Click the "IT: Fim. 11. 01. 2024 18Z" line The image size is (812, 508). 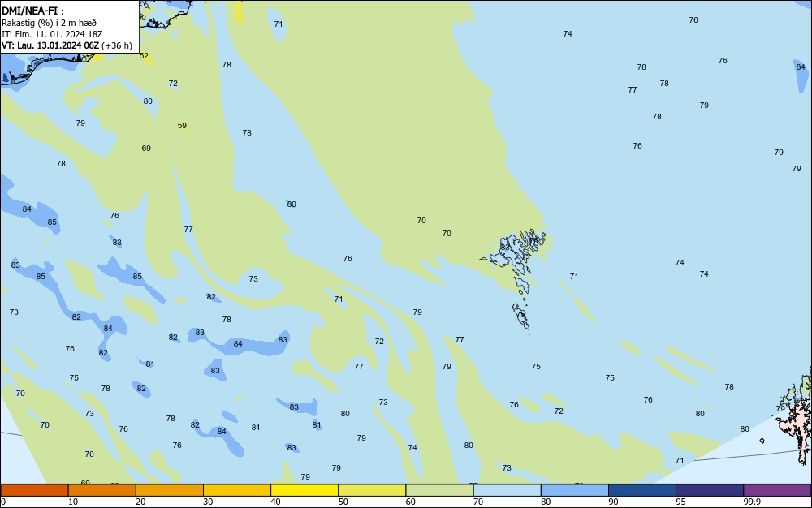pyautogui.click(x=52, y=34)
